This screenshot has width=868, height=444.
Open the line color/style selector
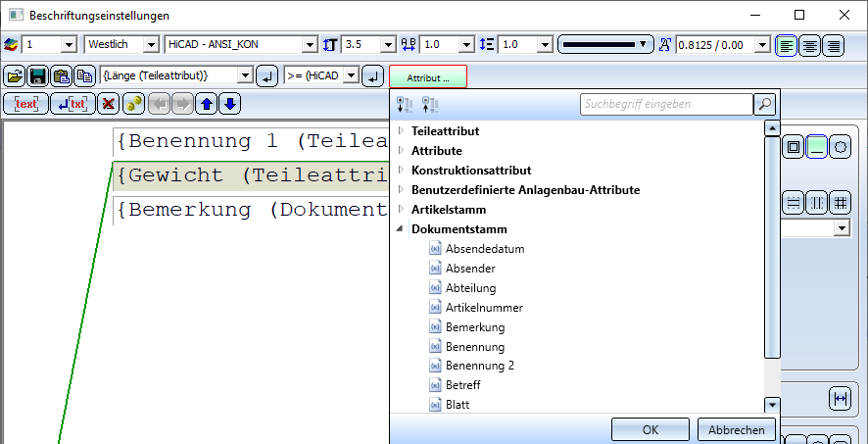pyautogui.click(x=604, y=45)
